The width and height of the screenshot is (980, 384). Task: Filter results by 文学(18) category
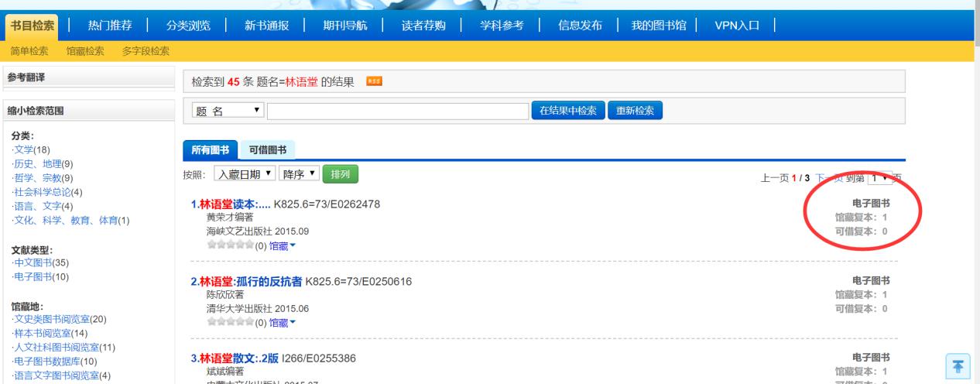[32, 149]
